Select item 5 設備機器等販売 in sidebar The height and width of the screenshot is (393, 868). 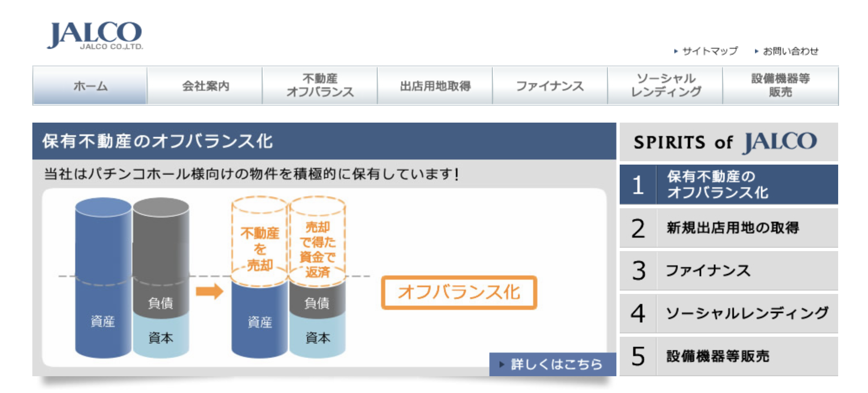[729, 356]
